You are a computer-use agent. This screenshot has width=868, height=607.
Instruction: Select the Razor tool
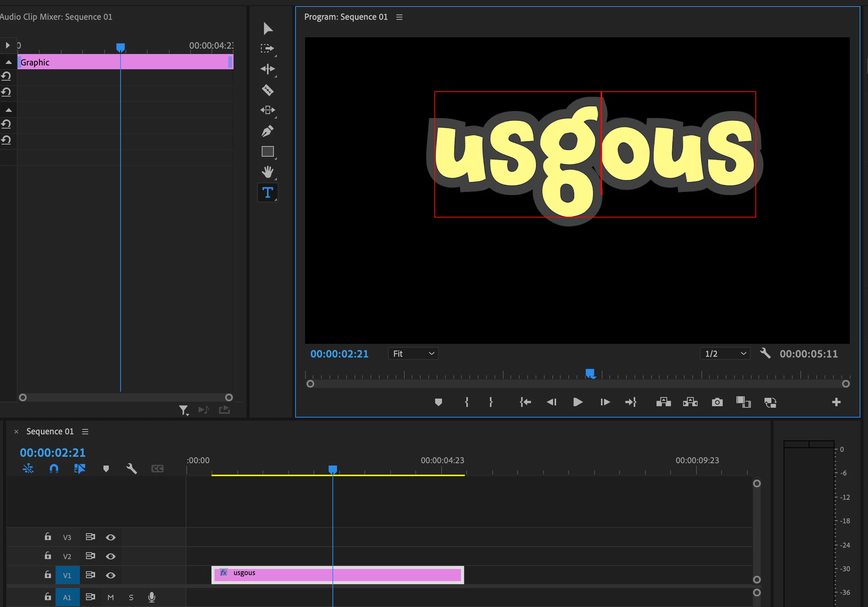click(x=267, y=90)
